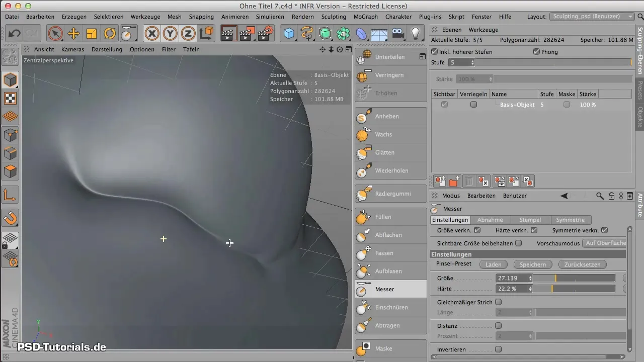Select the Anheben sculpt brush

(x=390, y=116)
